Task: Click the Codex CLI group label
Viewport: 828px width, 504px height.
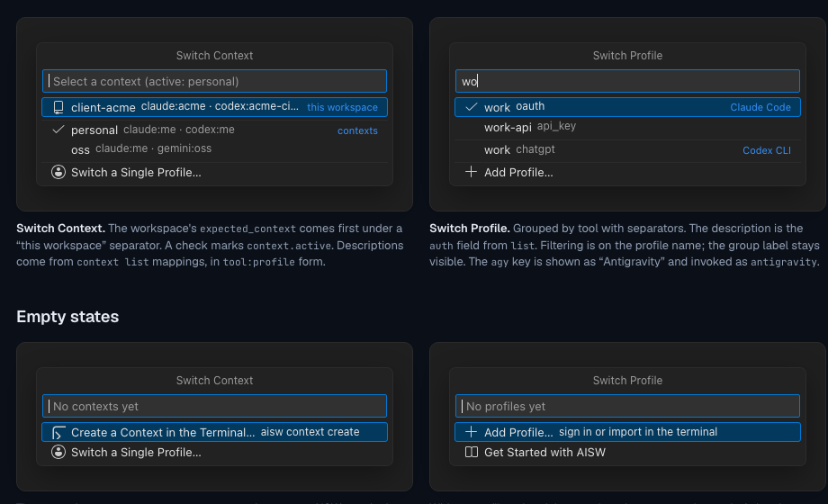Action: click(x=767, y=150)
